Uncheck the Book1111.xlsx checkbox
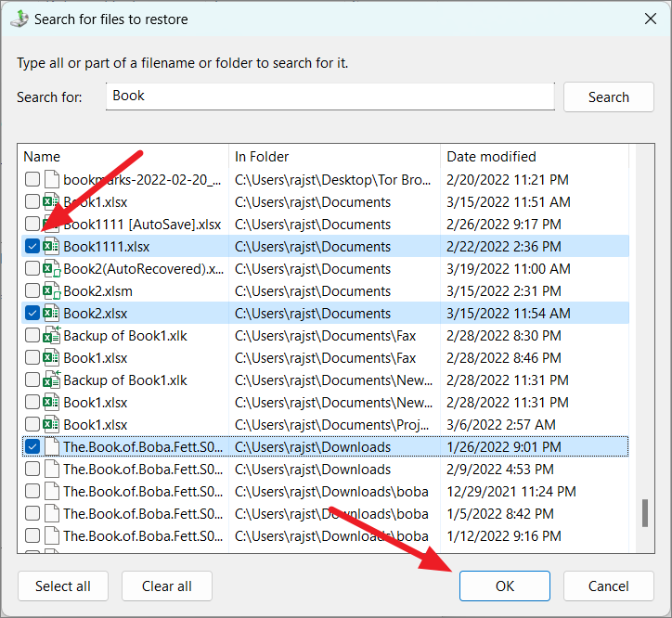 tap(32, 247)
